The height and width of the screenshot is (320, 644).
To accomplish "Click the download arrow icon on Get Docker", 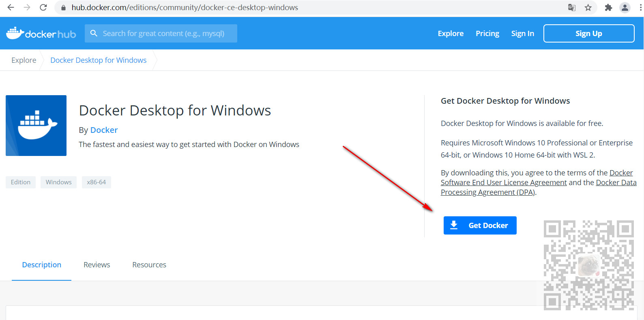I will click(x=454, y=225).
